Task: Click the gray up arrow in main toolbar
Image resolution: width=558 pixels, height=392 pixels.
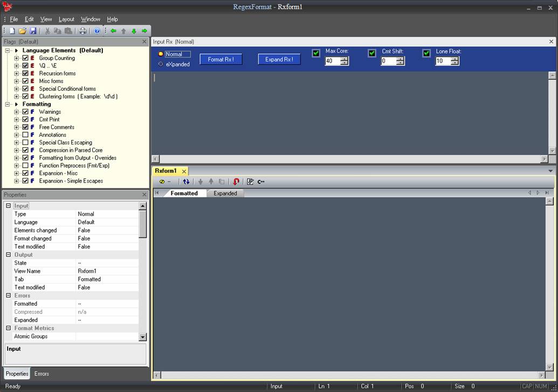Action: [123, 31]
